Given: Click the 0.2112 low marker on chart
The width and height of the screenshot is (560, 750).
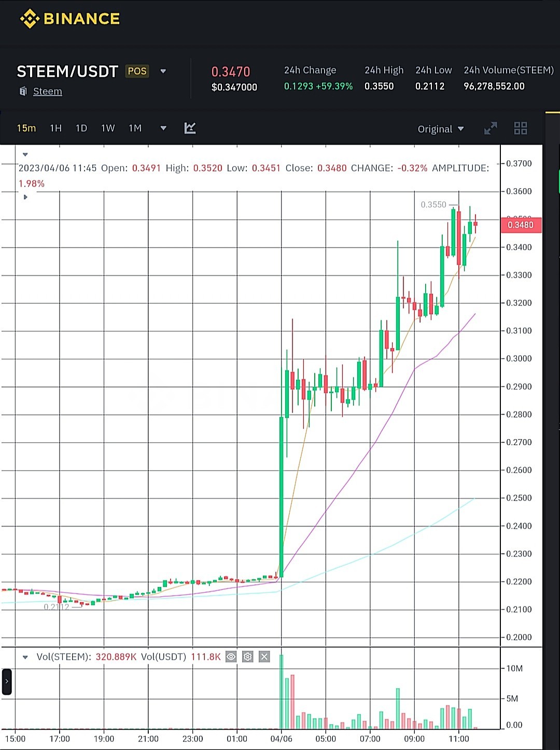Looking at the screenshot, I should (57, 607).
